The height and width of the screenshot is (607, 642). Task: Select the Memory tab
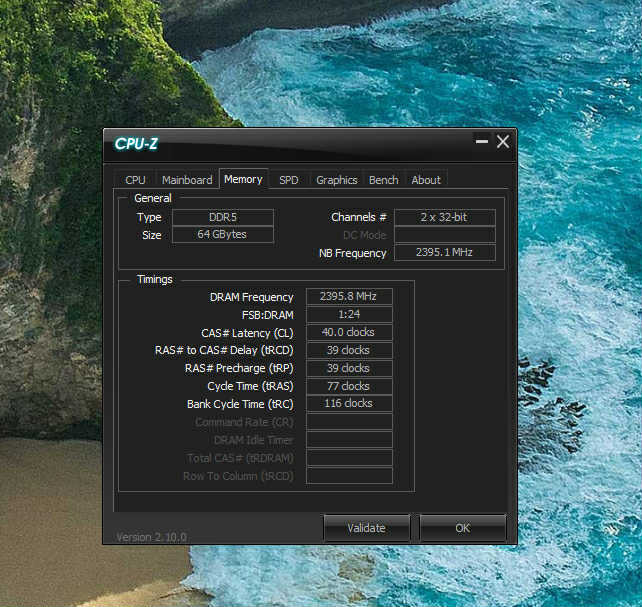click(x=243, y=179)
